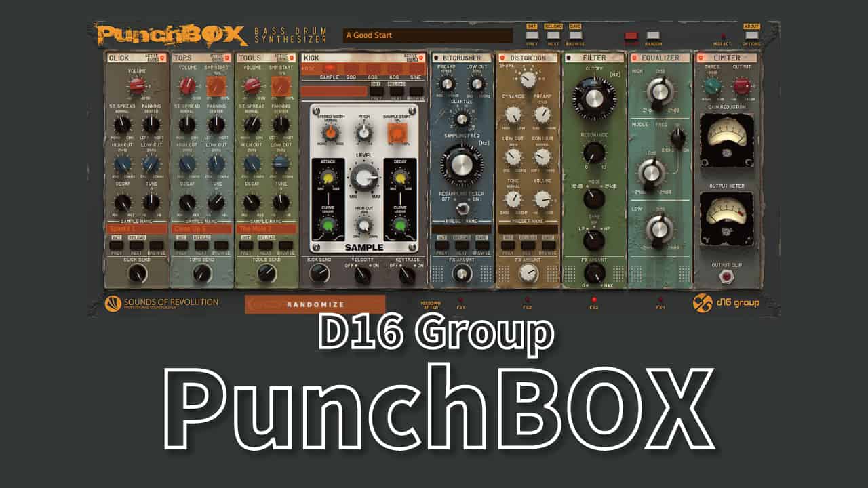This screenshot has width=868, height=488.
Task: Click the Filter Type LP/HP knob
Action: pos(594,239)
